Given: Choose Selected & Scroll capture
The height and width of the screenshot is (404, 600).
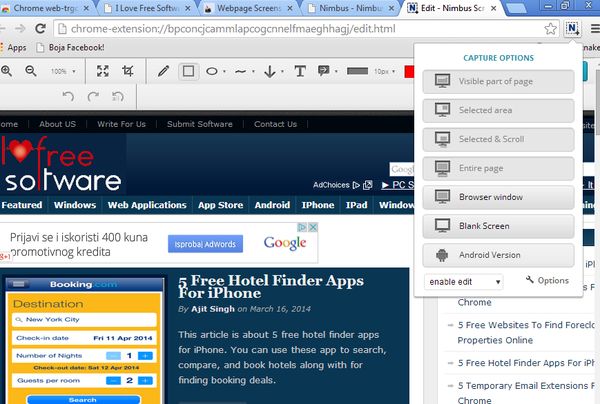Looking at the screenshot, I should [x=498, y=139].
